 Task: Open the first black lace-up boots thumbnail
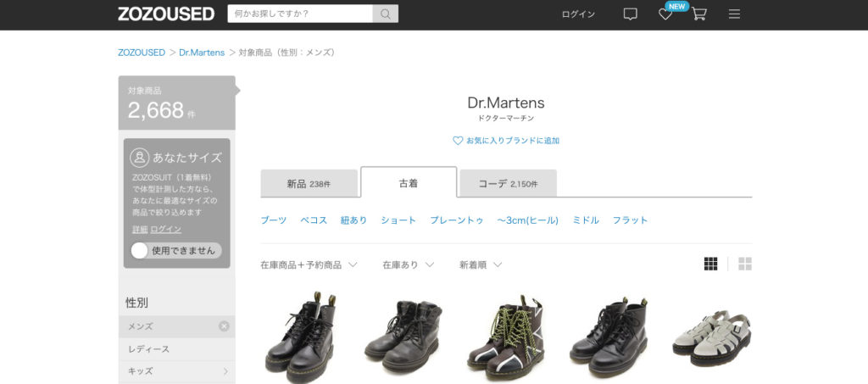tap(301, 336)
